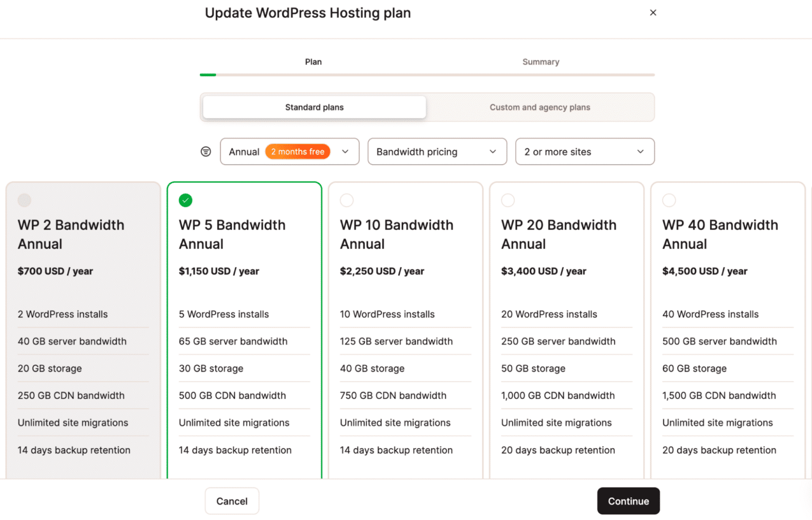Dismiss the dialog with the X icon
Image resolution: width=812 pixels, height=520 pixels.
coord(653,12)
